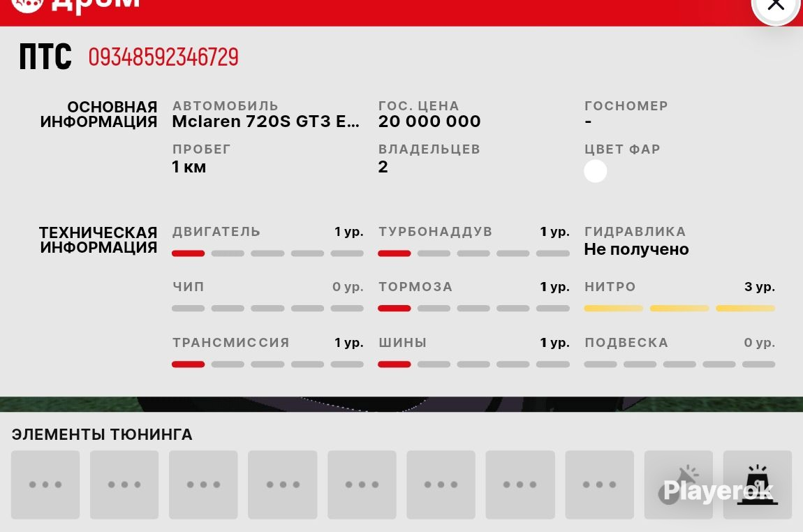Click the Шины level progress bar
The width and height of the screenshot is (803, 532).
[x=473, y=364]
